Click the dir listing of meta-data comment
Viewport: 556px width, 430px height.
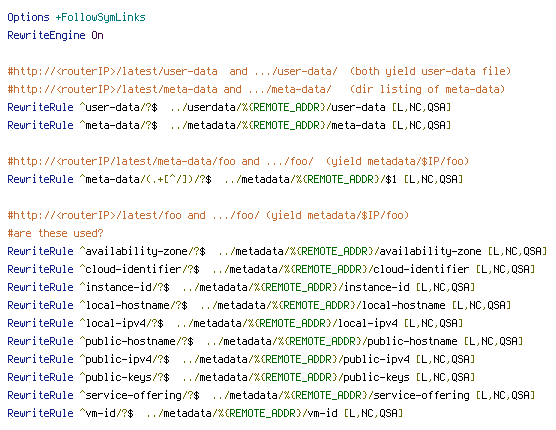tap(427, 89)
